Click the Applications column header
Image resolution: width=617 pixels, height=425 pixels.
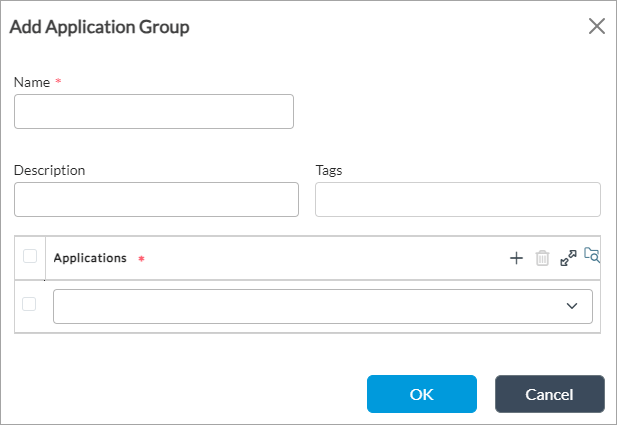click(90, 258)
